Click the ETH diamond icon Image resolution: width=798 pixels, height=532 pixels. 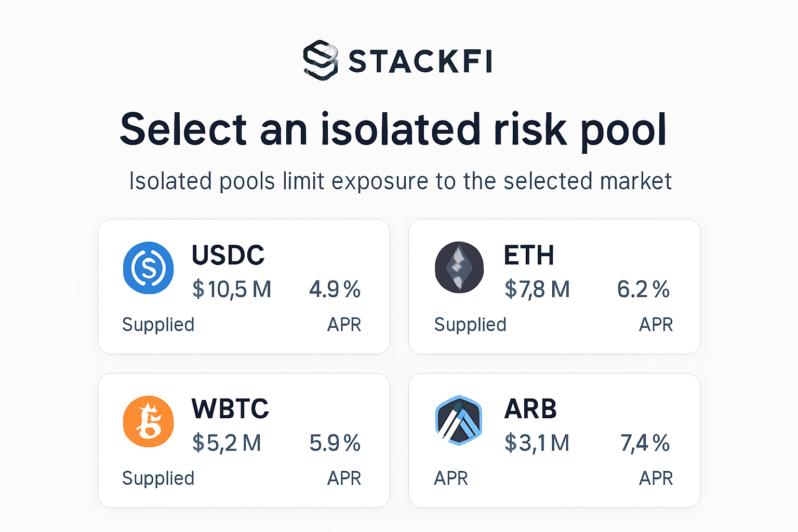coord(459,268)
